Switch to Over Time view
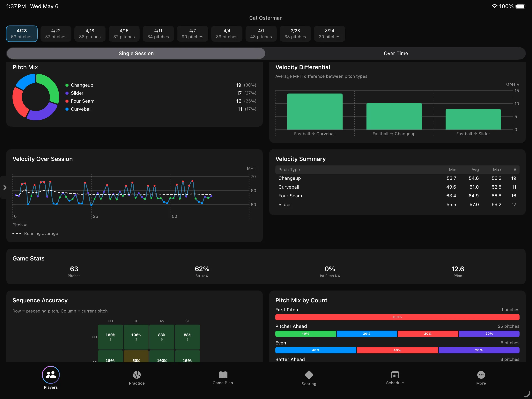The image size is (532, 399). pyautogui.click(x=396, y=53)
